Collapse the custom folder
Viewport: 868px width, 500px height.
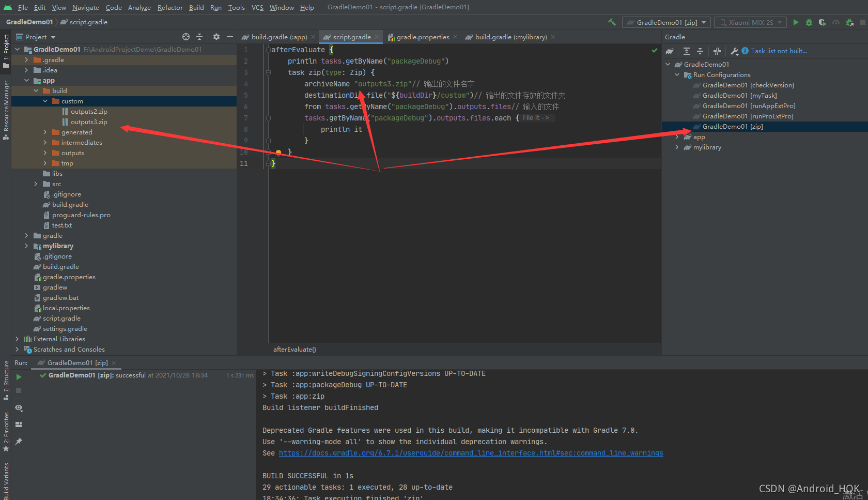[45, 101]
